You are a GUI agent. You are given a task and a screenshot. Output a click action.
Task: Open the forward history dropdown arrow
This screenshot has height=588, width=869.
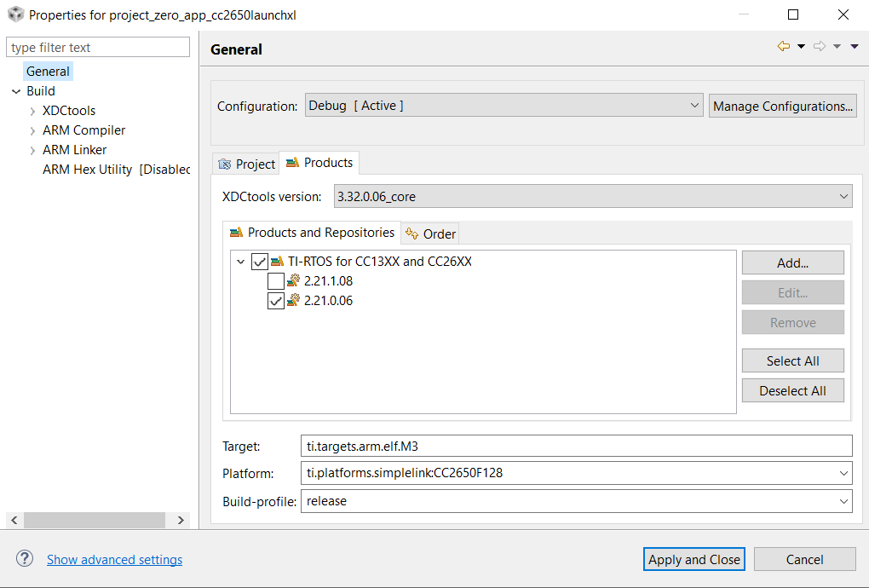coord(837,47)
